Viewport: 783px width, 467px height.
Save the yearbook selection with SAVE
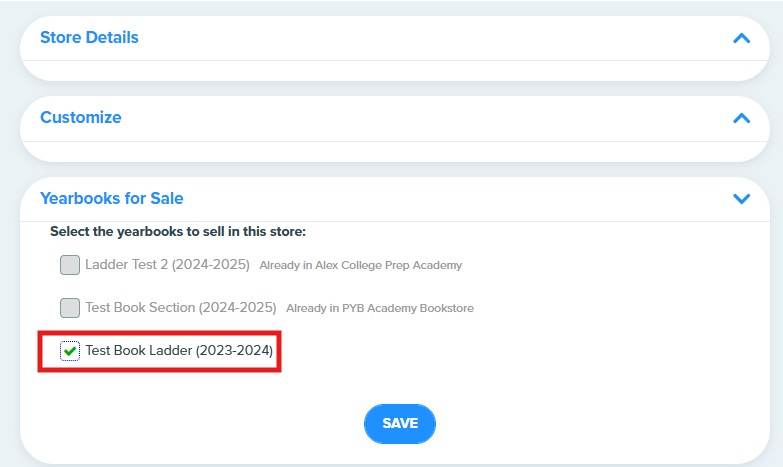[399, 424]
